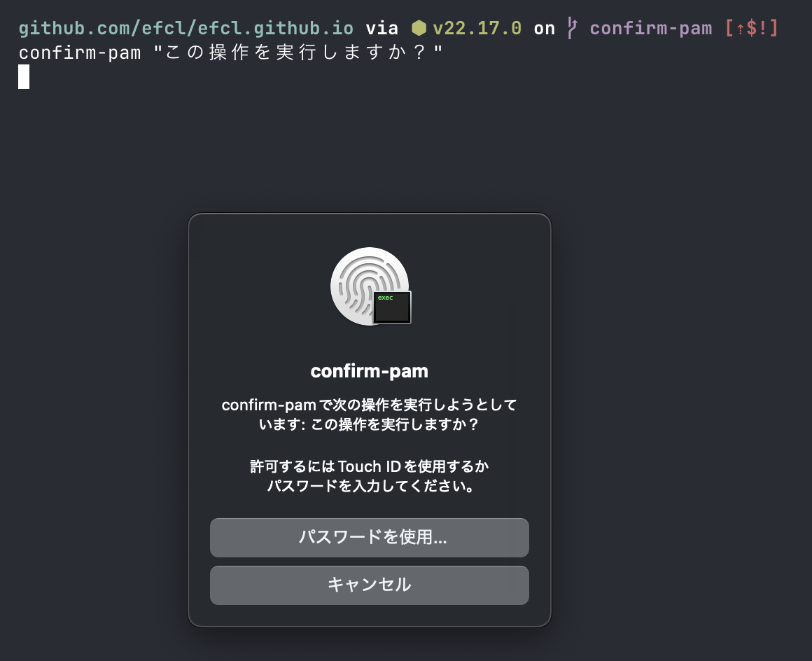812x661 pixels.
Task: Click the dialog line starting with います:
Action: [369, 424]
